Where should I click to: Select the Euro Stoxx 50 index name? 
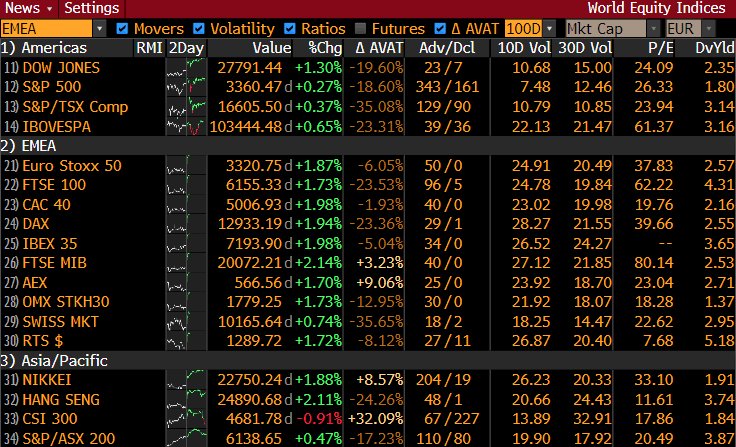click(72, 166)
